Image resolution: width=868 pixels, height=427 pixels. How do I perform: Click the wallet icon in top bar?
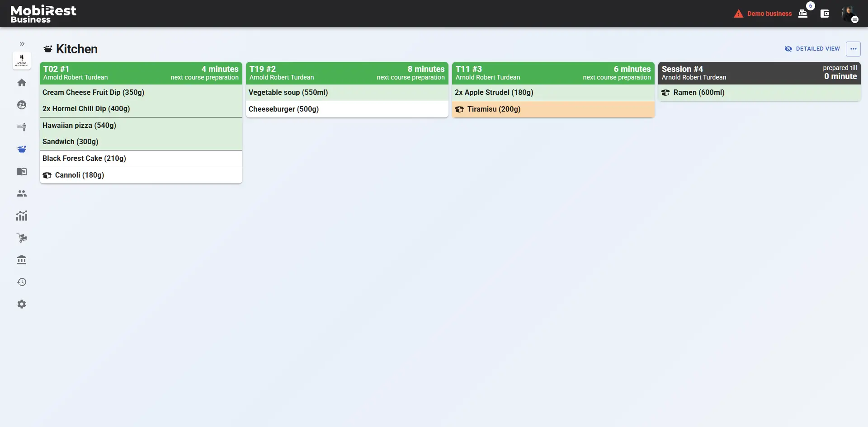coord(825,14)
